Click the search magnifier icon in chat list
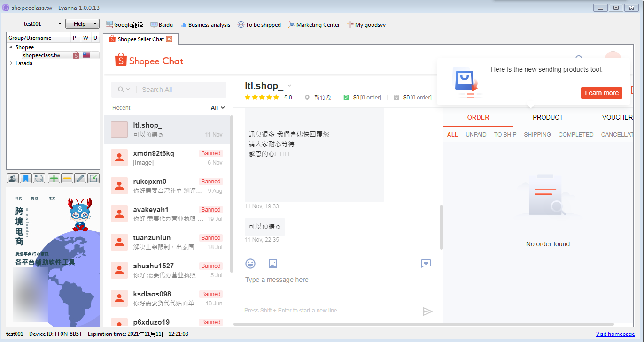This screenshot has width=644, height=342. [121, 90]
